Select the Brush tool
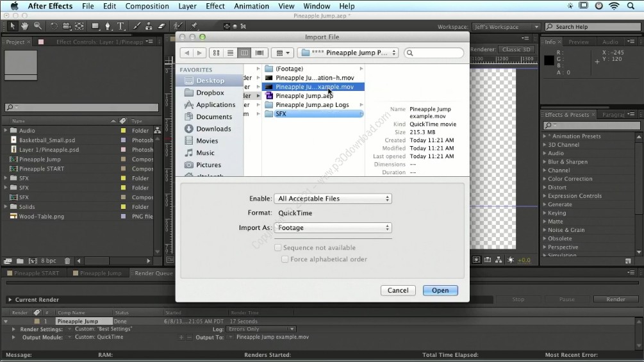 [136, 26]
